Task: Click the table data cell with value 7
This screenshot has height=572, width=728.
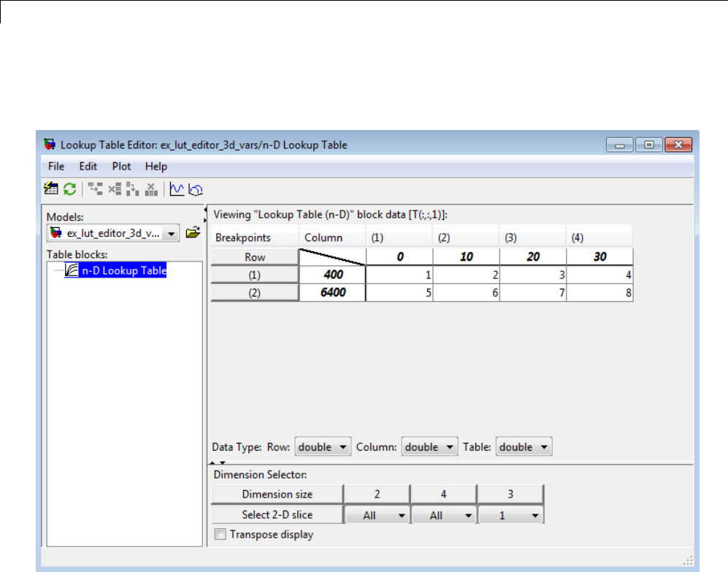Action: pos(533,293)
